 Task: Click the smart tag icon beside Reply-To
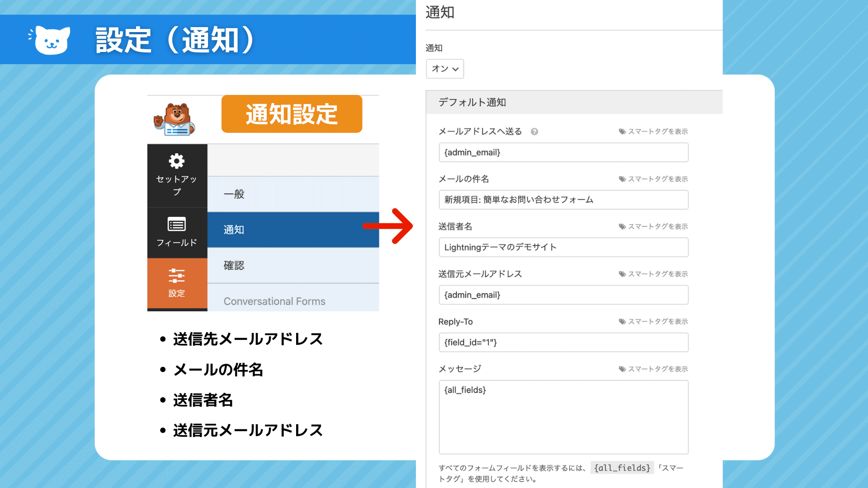(623, 322)
